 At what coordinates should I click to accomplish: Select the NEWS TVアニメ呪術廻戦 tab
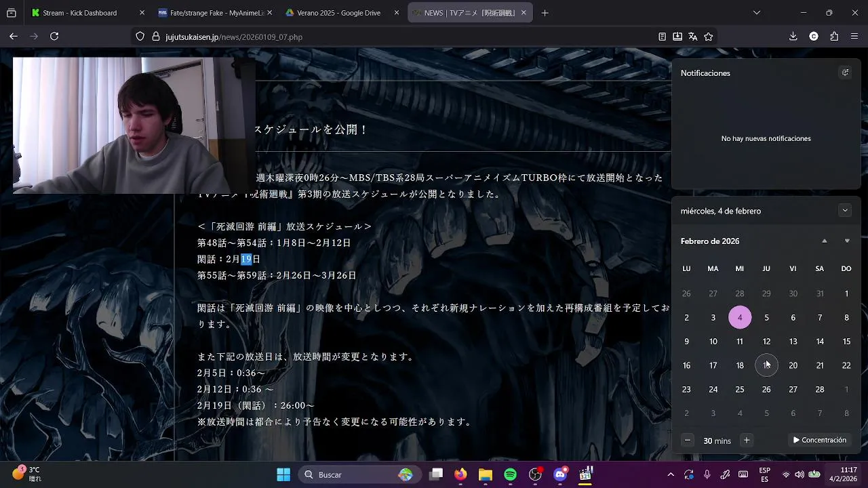469,13
